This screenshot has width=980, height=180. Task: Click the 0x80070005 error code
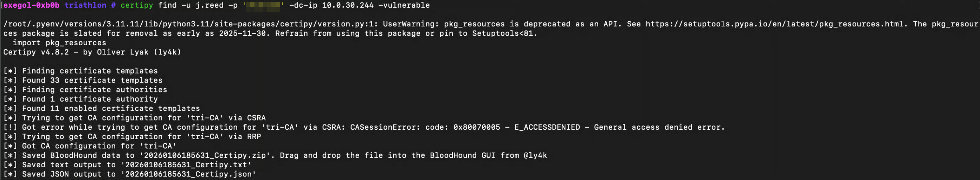(x=477, y=127)
